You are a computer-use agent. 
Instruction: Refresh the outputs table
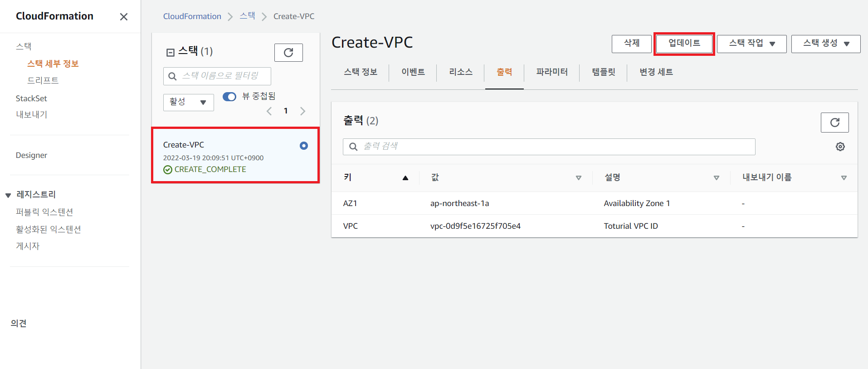(834, 123)
